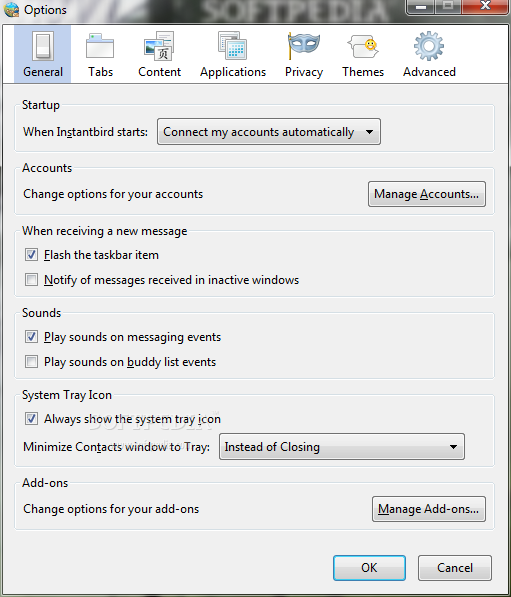Open the When Instantbird starts dropdown
The height and width of the screenshot is (597, 511).
tap(269, 132)
